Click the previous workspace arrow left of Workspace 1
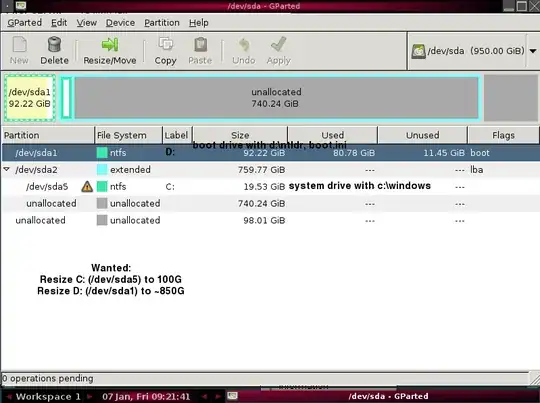540x403 pixels. tap(9, 396)
